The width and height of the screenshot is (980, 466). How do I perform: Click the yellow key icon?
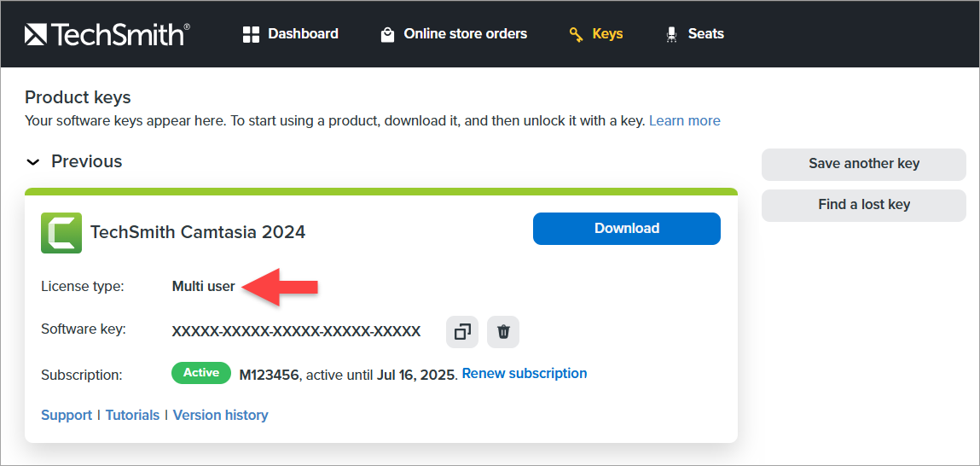click(576, 34)
